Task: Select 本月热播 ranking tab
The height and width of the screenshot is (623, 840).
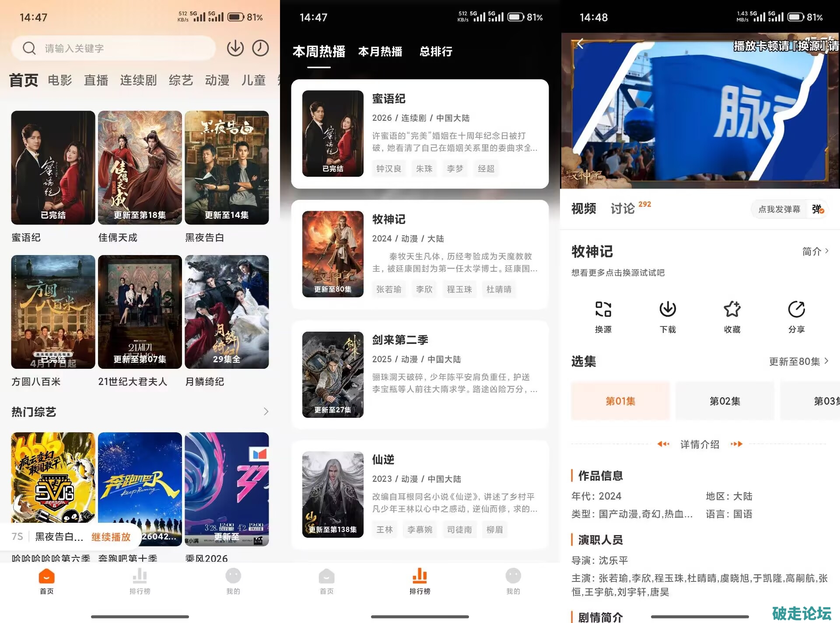Action: [380, 52]
